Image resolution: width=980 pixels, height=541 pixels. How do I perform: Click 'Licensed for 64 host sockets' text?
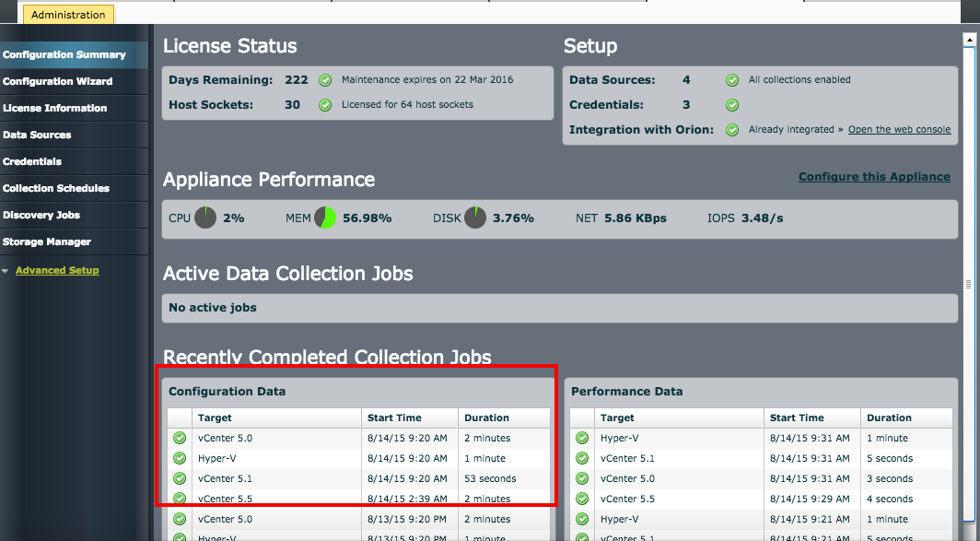coord(407,104)
